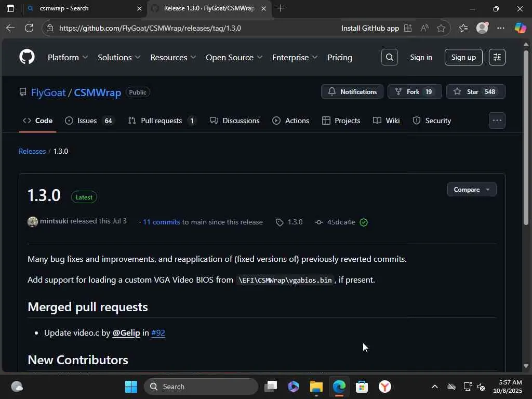The image size is (532, 399).
Task: Click the GitHub search magnifier button
Action: [390, 57]
